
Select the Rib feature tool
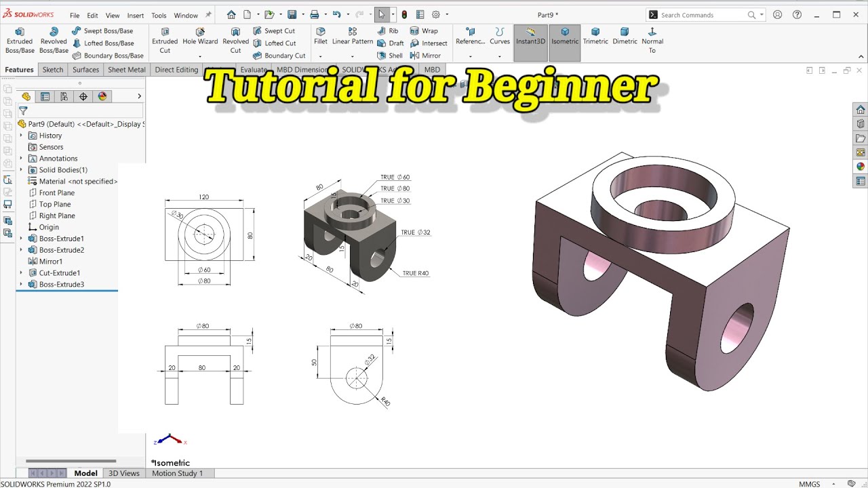point(388,30)
